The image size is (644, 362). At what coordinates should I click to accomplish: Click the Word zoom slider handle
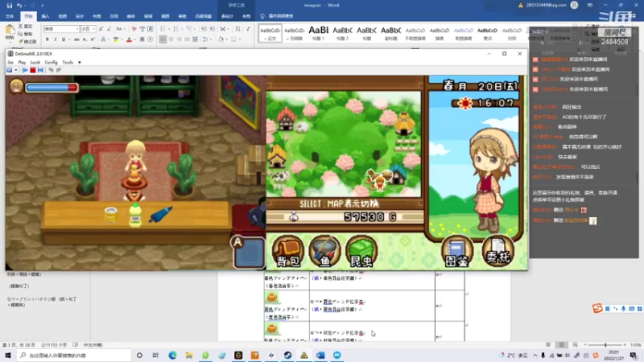(x=605, y=345)
